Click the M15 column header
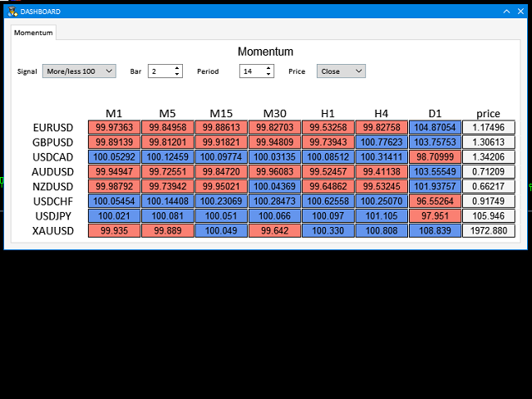Image resolution: width=532 pixels, height=399 pixels. pos(221,113)
